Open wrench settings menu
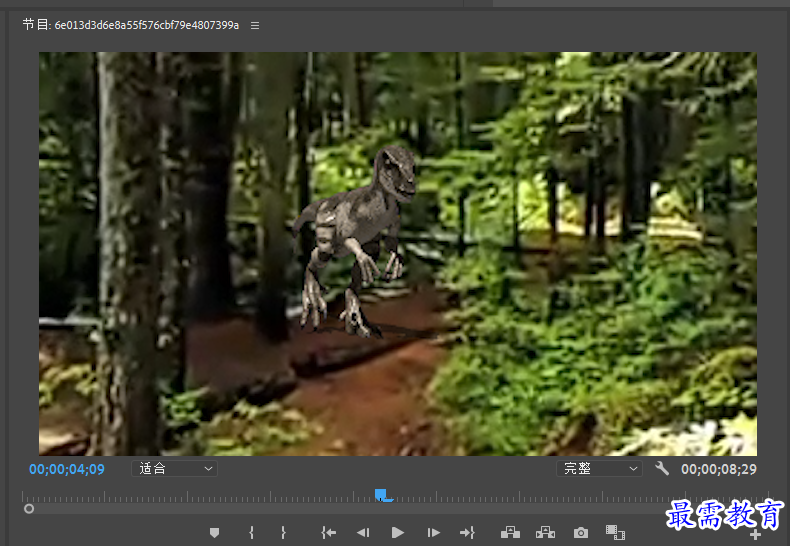The image size is (790, 546). pos(662,469)
